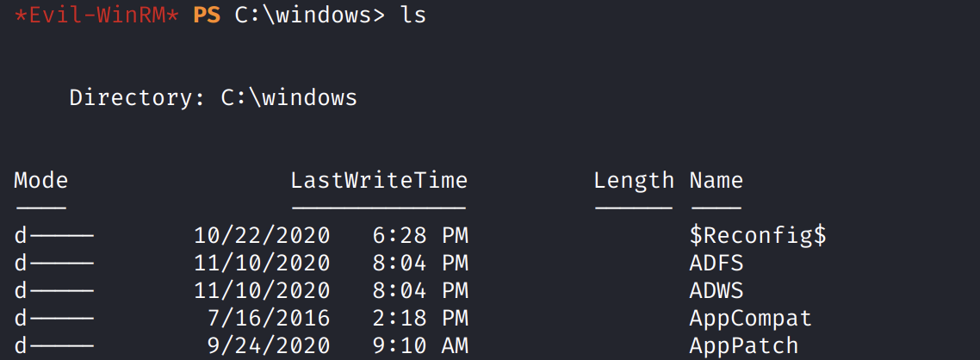Click the 10/22/2020 date entry
The image size is (980, 360).
point(262,236)
